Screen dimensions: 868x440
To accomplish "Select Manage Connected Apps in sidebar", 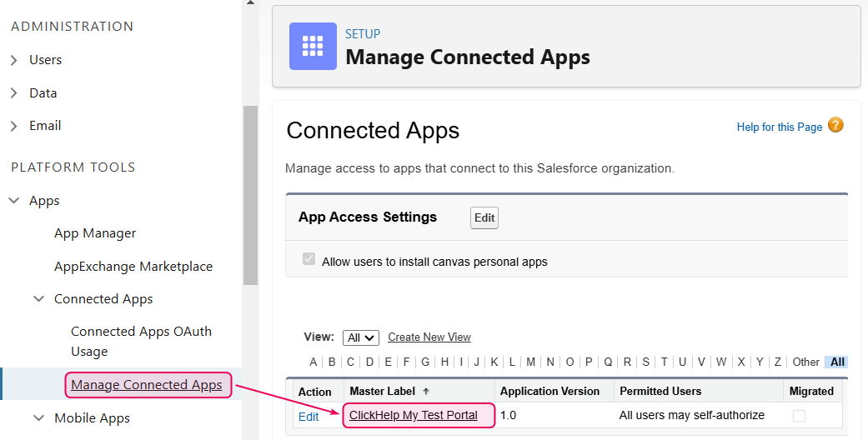I will click(146, 385).
